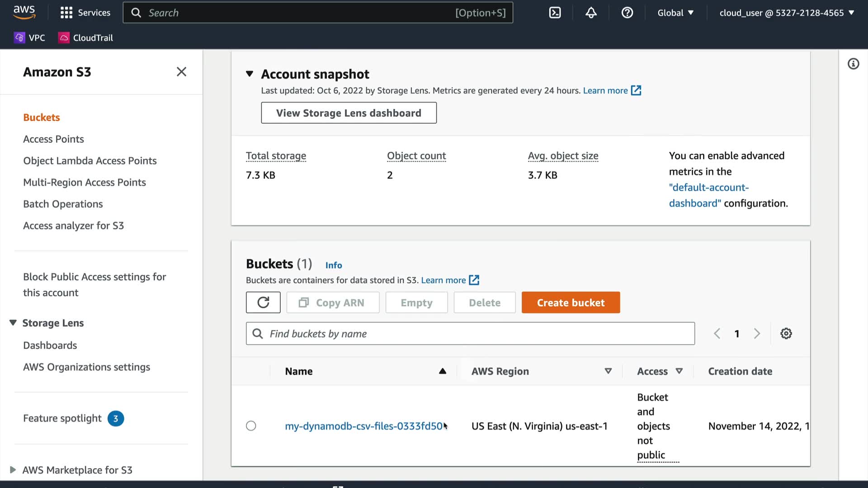This screenshot has height=488, width=868.
Task: Go to Access Points in sidebar
Action: [x=53, y=139]
